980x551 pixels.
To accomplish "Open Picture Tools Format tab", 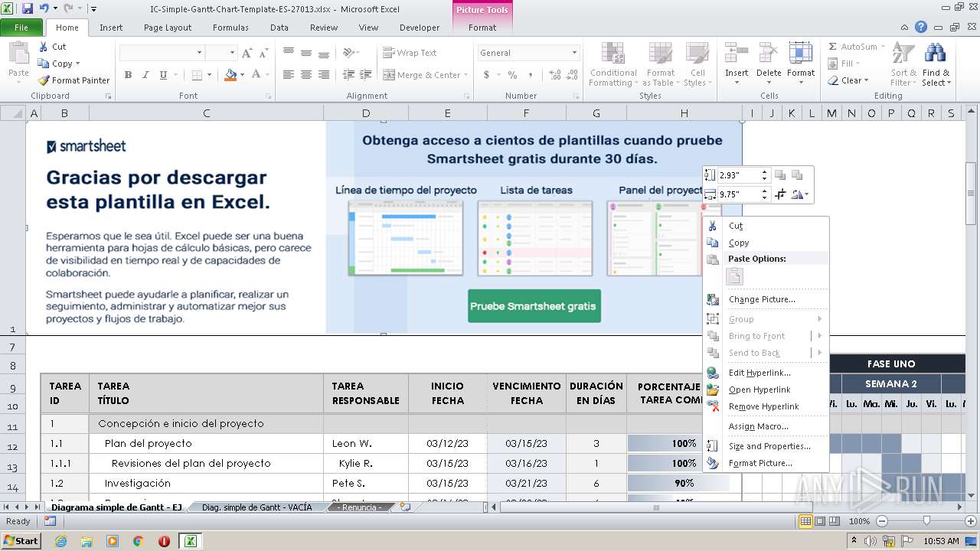I will (482, 28).
